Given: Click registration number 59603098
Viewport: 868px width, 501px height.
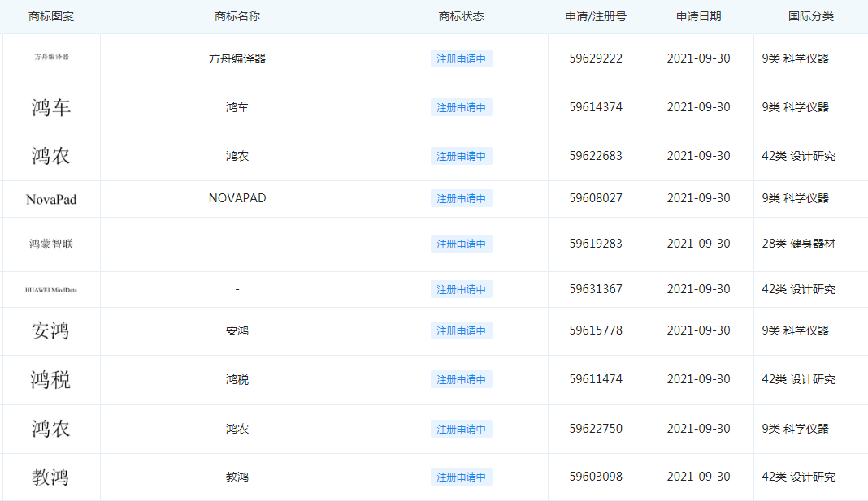Looking at the screenshot, I should coord(596,477).
